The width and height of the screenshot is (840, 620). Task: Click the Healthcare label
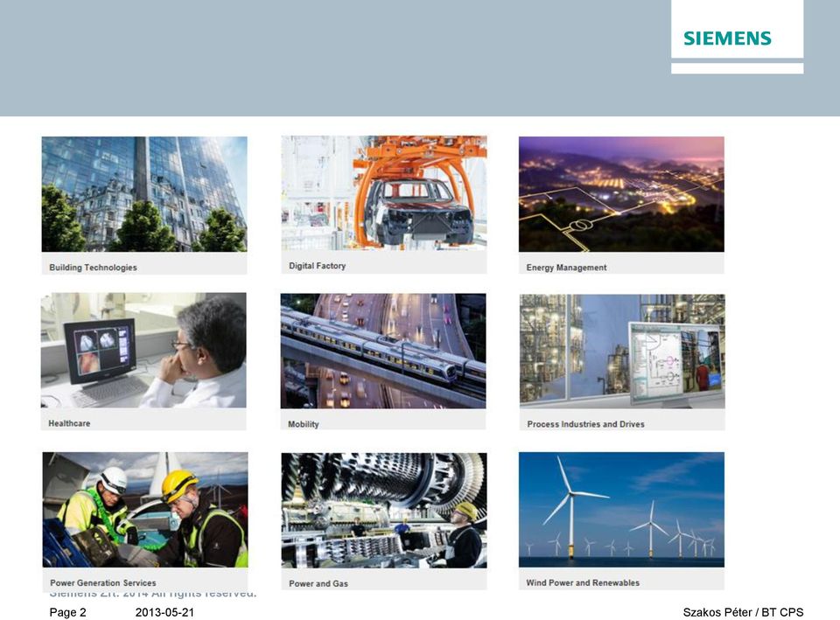tap(70, 423)
